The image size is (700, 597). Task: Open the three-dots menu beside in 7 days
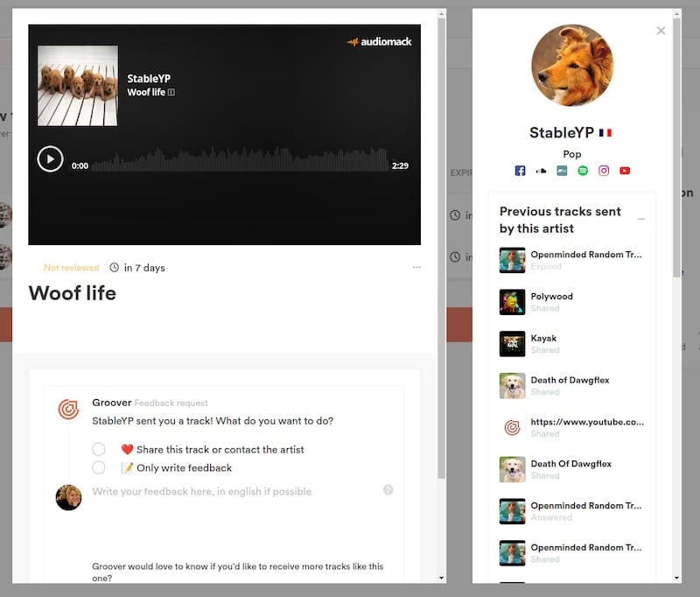(x=417, y=267)
